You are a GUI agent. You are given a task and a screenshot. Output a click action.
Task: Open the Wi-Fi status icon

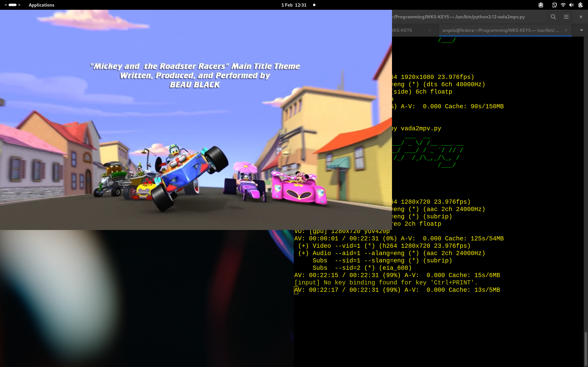[x=563, y=5]
